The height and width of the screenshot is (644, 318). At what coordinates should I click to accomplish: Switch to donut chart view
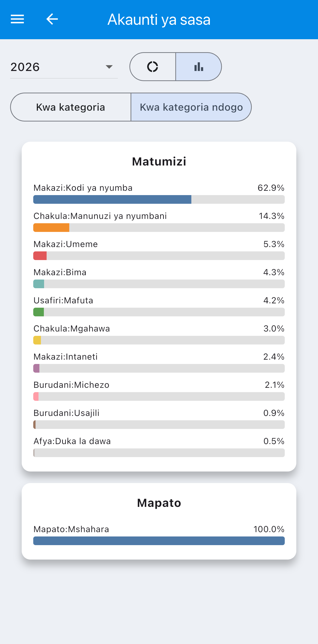[153, 67]
